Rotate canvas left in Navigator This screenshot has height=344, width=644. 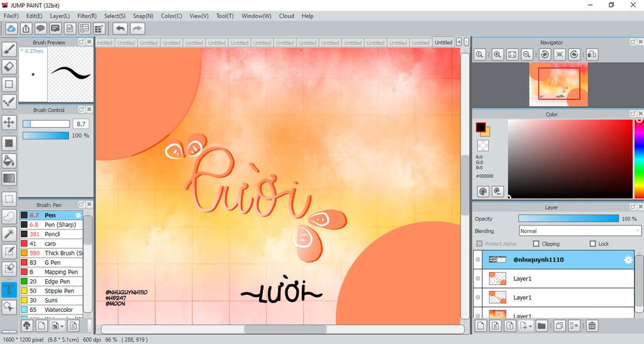click(545, 54)
